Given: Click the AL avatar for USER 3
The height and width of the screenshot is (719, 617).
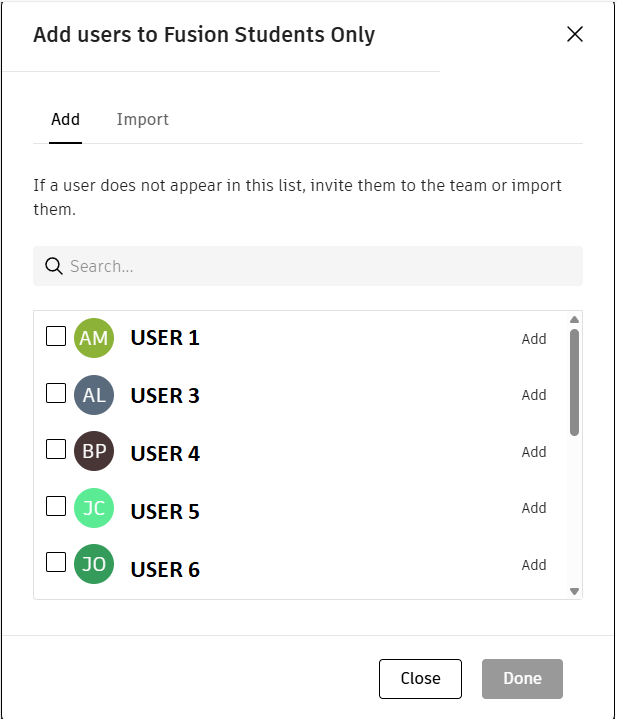Looking at the screenshot, I should point(94,395).
